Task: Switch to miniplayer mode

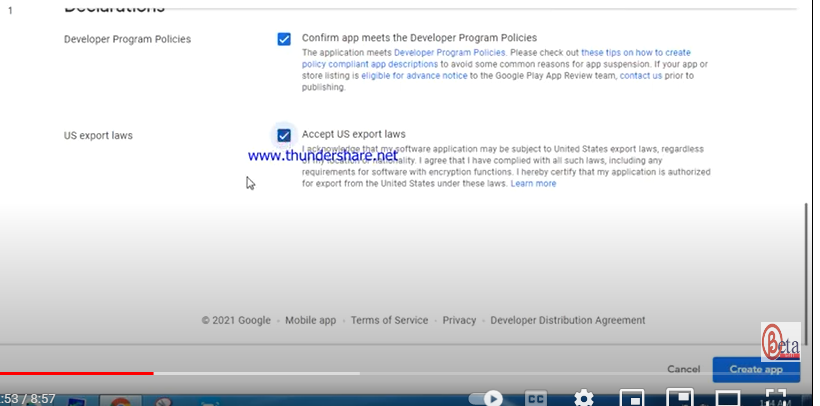Action: click(632, 398)
